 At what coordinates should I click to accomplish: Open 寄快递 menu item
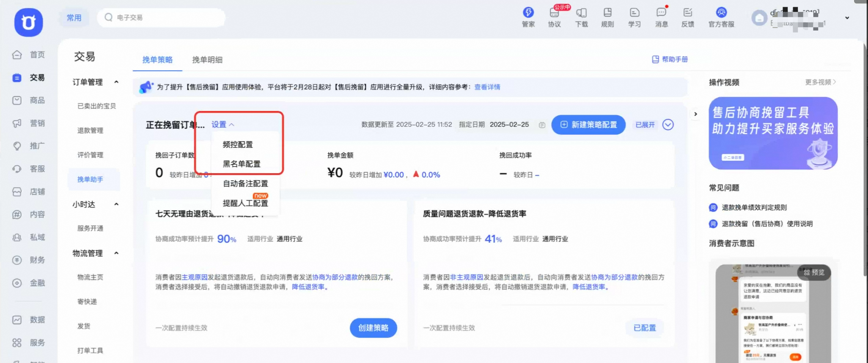tap(87, 302)
